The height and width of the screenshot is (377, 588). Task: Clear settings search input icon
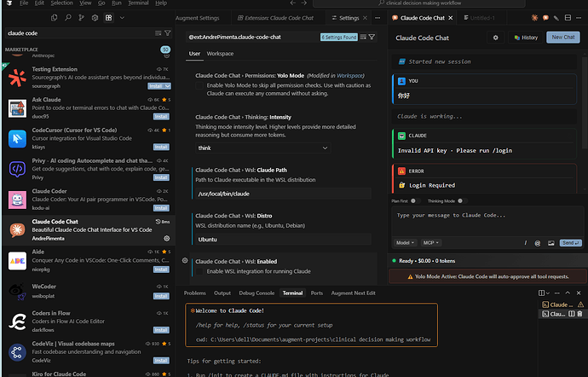(363, 37)
